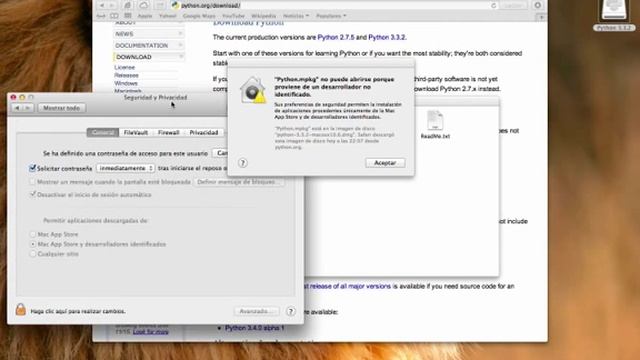Image resolution: width=640 pixels, height=360 pixels.
Task: Open the Populares bookmarks folder dropdown
Action: (x=331, y=16)
